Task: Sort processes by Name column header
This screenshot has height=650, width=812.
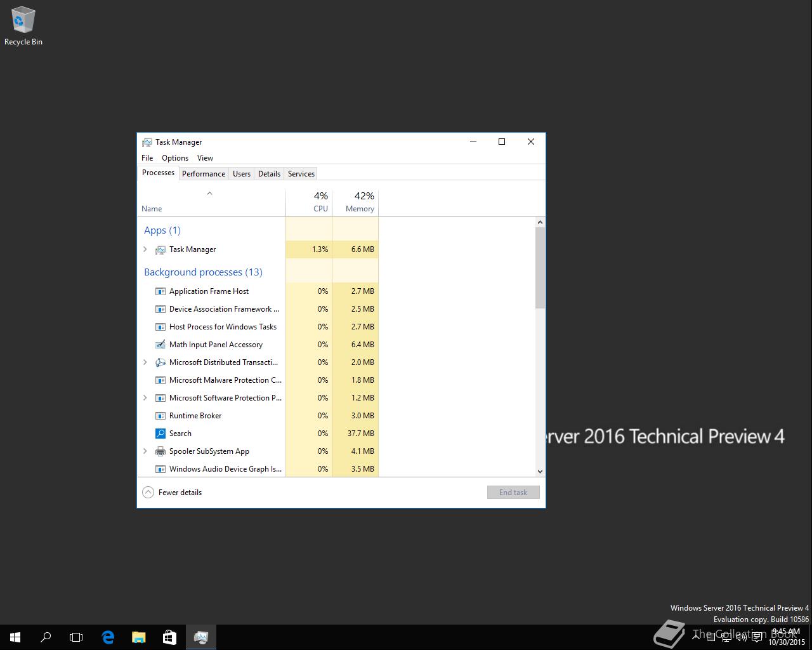Action: coord(211,202)
